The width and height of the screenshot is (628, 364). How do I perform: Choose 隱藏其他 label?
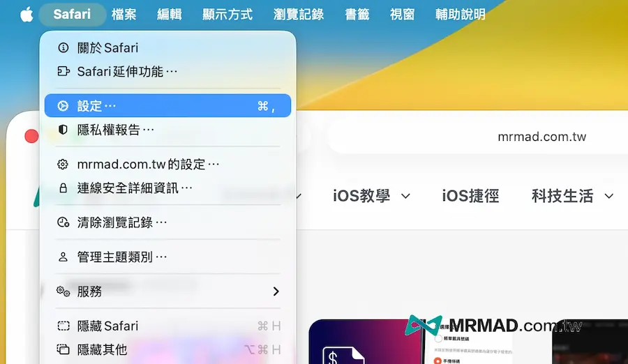[x=102, y=350]
